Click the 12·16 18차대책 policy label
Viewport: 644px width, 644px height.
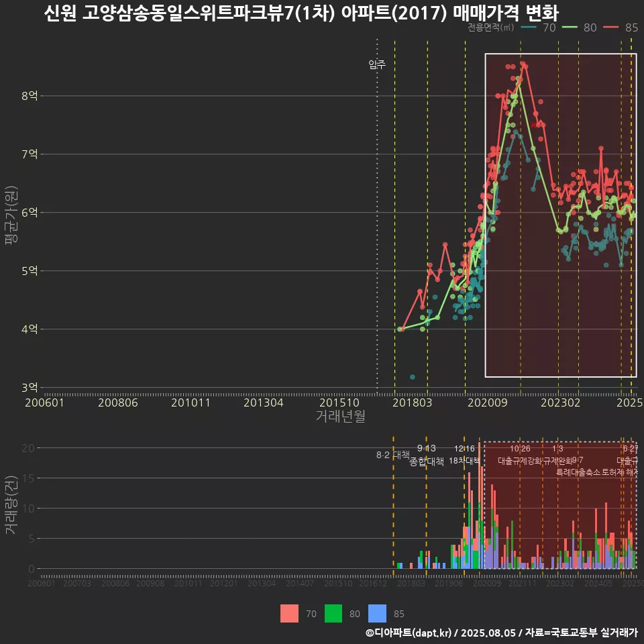pos(464,455)
